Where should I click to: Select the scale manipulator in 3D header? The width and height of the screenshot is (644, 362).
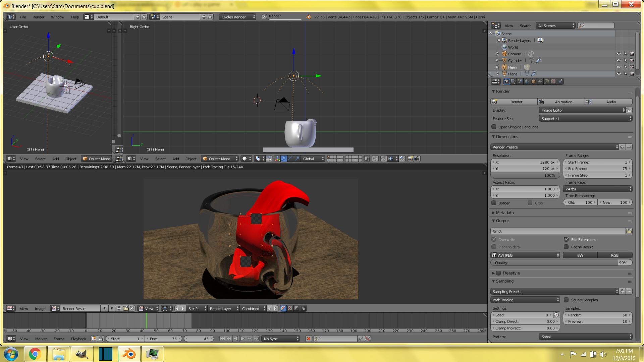click(x=298, y=159)
